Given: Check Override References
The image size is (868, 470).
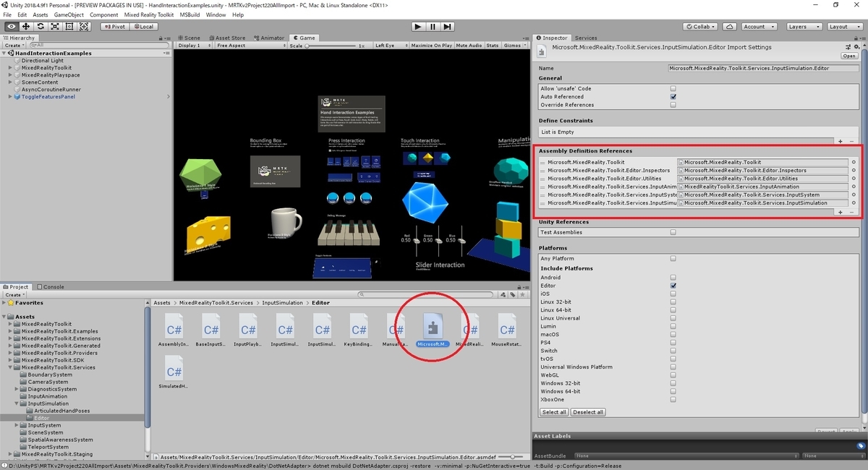Looking at the screenshot, I should coord(673,105).
